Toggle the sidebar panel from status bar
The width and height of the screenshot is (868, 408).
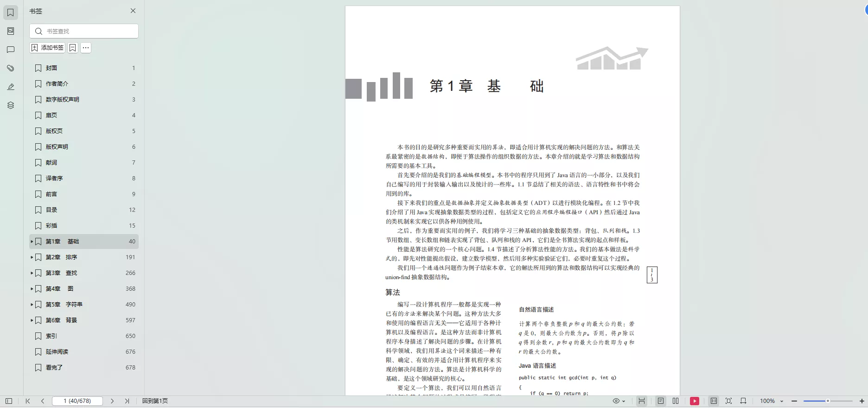(x=9, y=401)
